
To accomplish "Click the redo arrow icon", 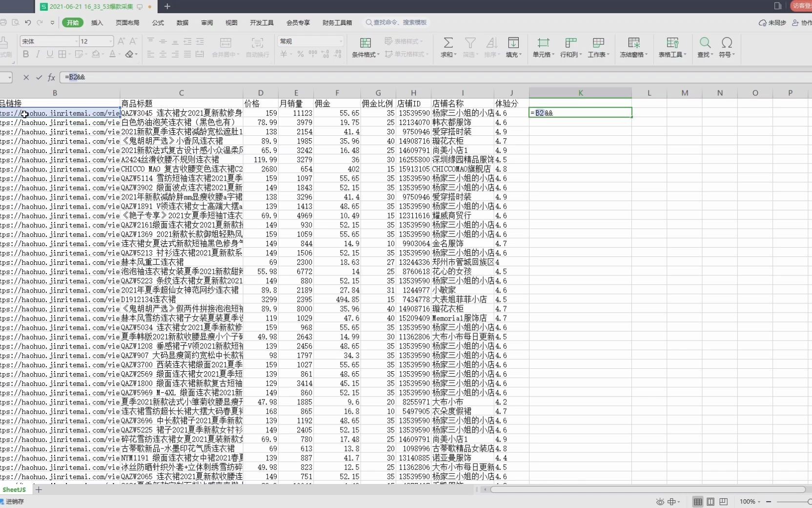I will point(40,22).
